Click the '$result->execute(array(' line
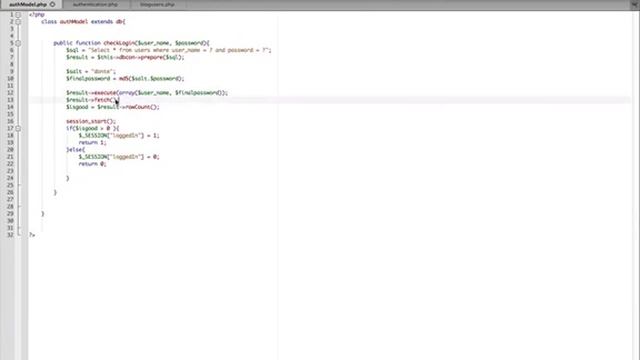Viewport: 640px width, 360px height. coord(147,93)
